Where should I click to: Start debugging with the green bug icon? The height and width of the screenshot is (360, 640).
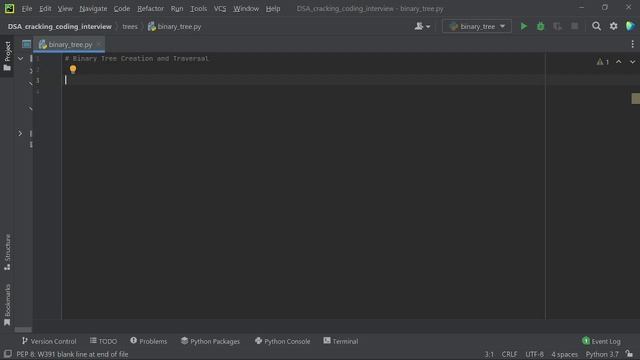pyautogui.click(x=540, y=27)
